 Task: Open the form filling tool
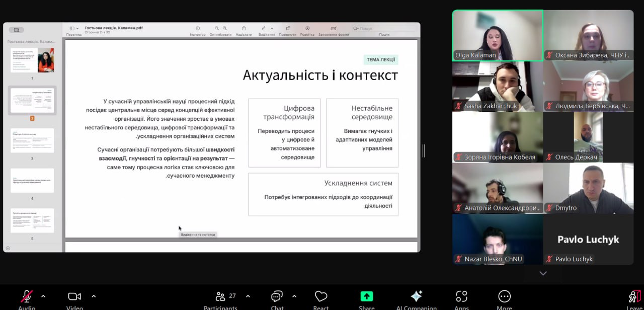[x=333, y=29]
